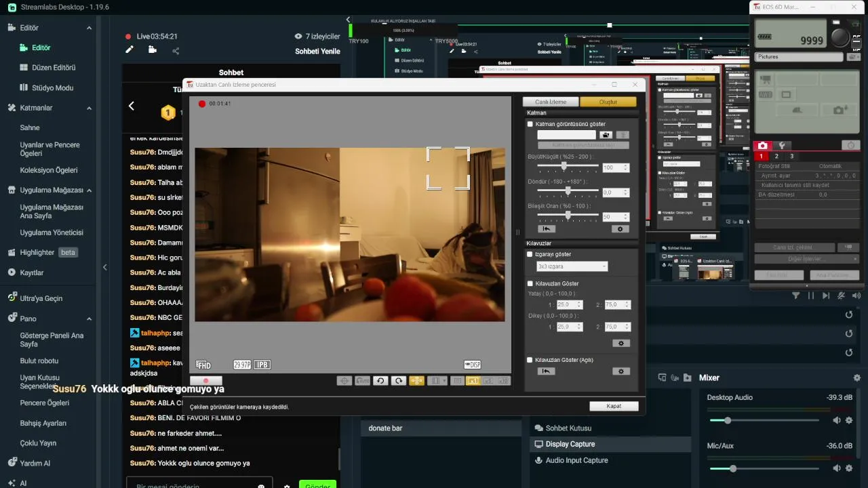This screenshot has width=868, height=488.
Task: Click Sohbeti Yenile link
Action: [x=317, y=52]
